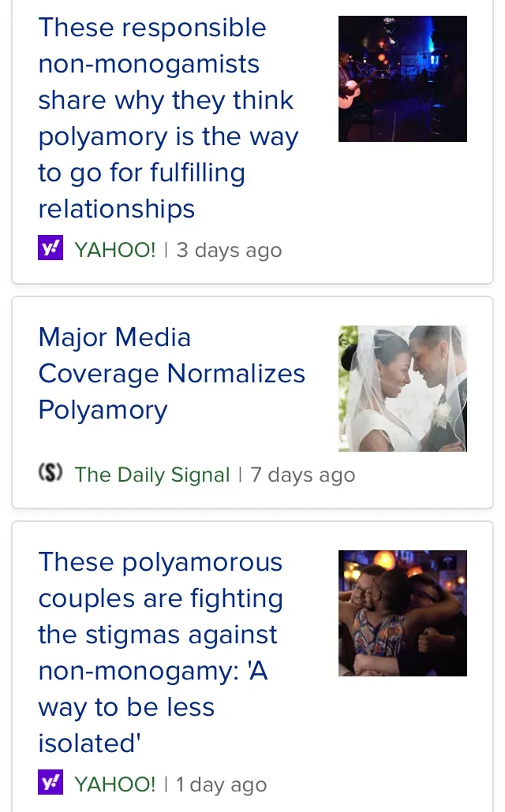Open polyamorous couples fighting stigmas article
505x812 pixels.
(161, 653)
